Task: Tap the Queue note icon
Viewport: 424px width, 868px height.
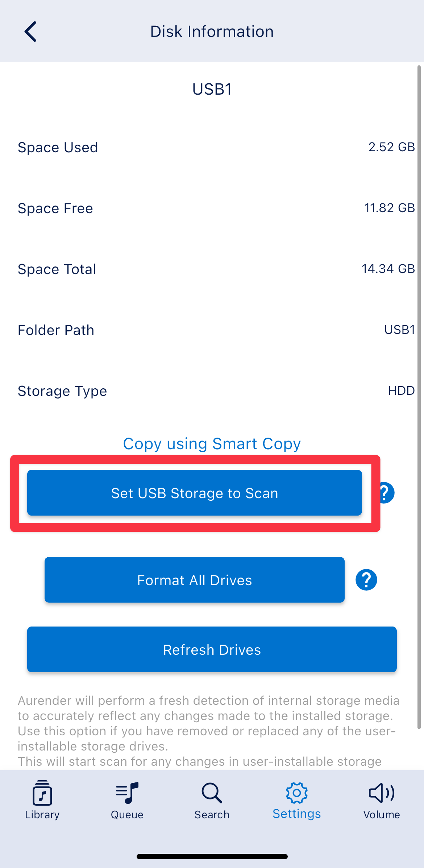Action: tap(127, 793)
